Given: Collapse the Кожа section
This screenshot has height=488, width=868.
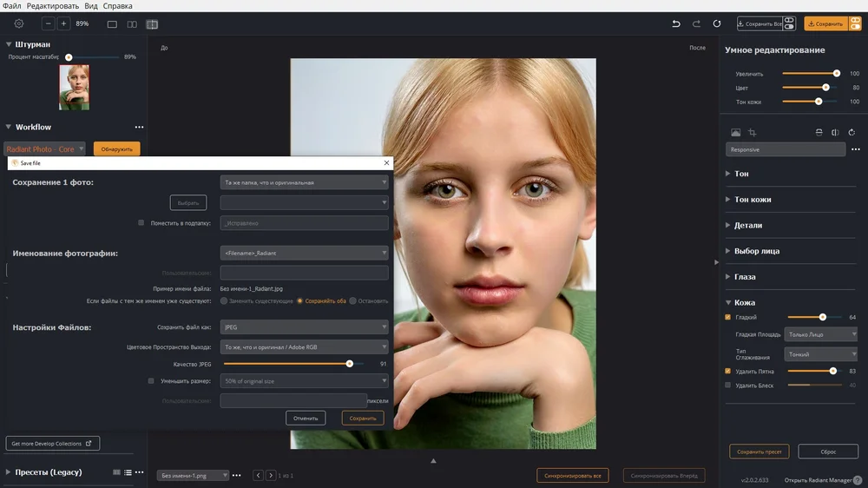Looking at the screenshot, I should pyautogui.click(x=728, y=302).
